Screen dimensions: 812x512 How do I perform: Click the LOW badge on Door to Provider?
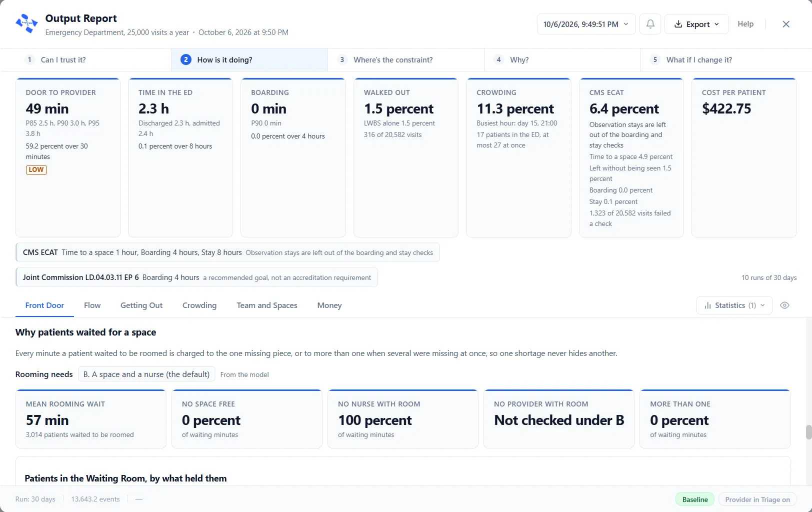pos(36,170)
